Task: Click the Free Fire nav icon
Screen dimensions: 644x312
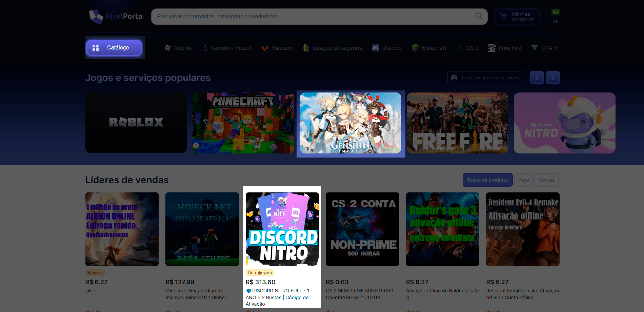Action: click(x=492, y=48)
